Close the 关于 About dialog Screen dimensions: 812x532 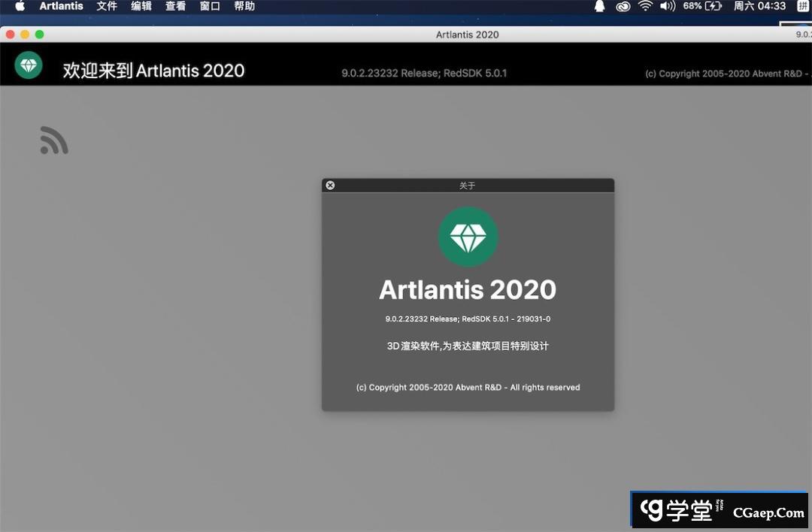[330, 186]
